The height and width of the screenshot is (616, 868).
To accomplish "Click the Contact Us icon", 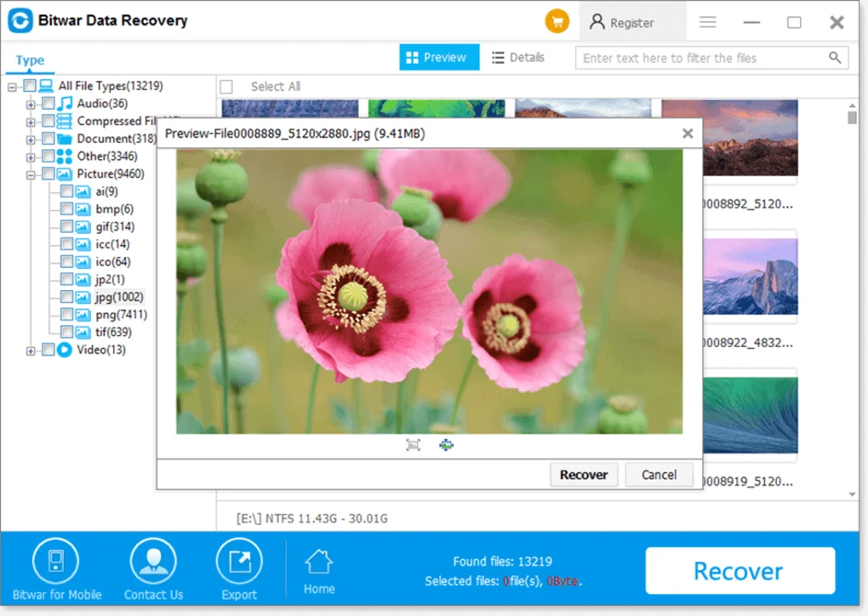I will point(153,562).
